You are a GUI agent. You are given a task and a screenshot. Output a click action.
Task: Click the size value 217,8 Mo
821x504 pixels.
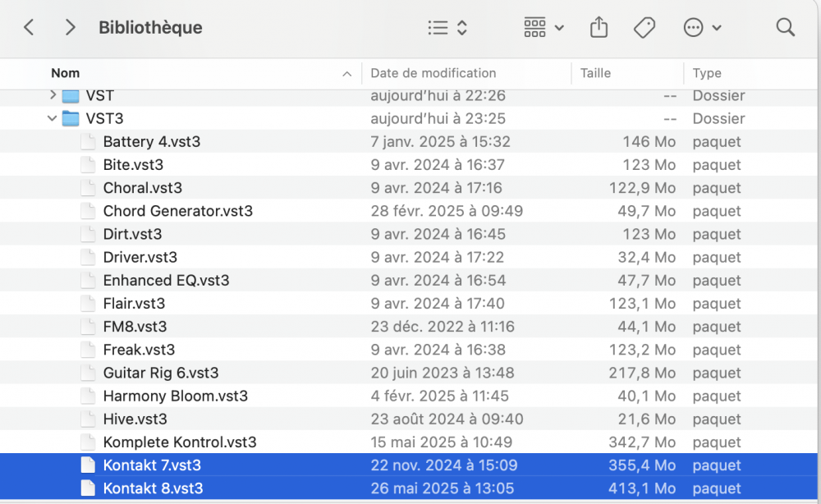point(642,373)
